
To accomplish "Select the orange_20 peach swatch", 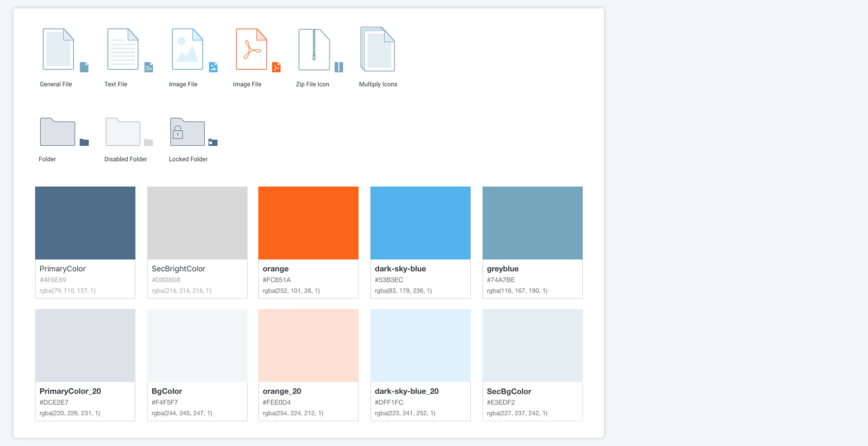I will pos(308,346).
